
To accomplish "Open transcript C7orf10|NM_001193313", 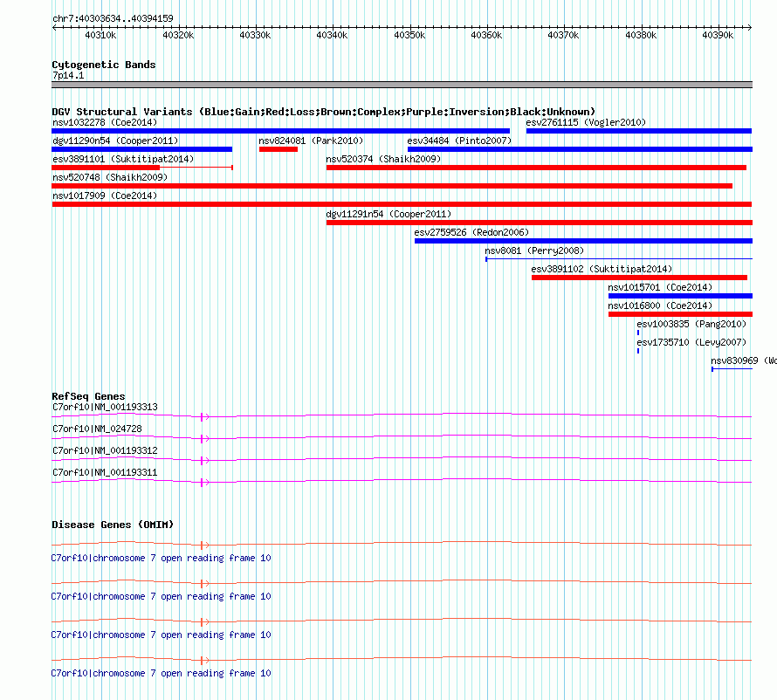I will click(x=105, y=408).
